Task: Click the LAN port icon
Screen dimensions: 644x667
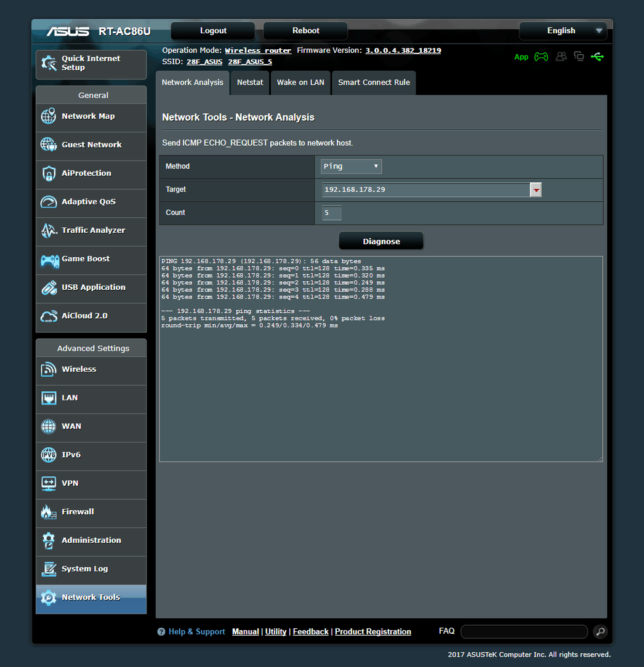Action: pos(49,398)
